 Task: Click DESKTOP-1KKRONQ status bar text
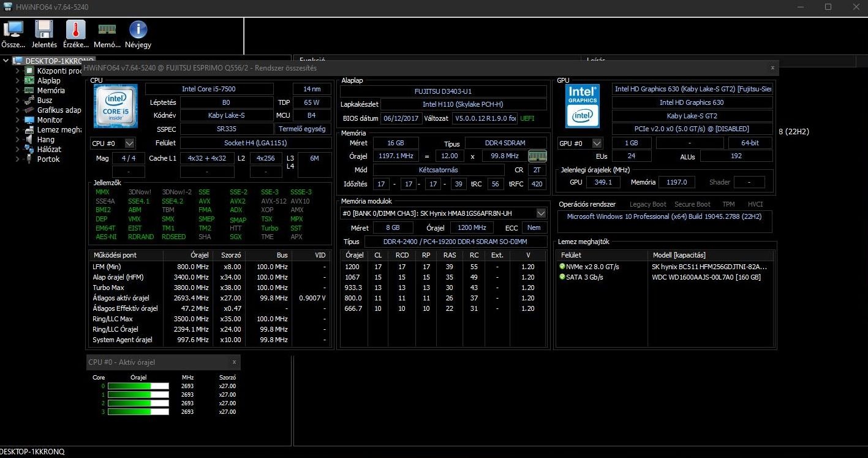32,452
